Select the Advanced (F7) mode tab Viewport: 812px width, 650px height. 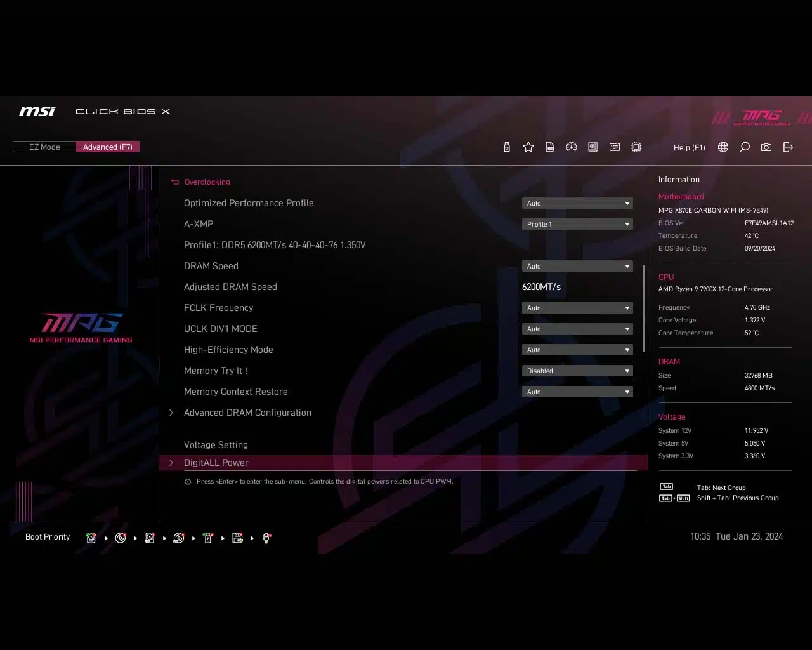pos(108,147)
